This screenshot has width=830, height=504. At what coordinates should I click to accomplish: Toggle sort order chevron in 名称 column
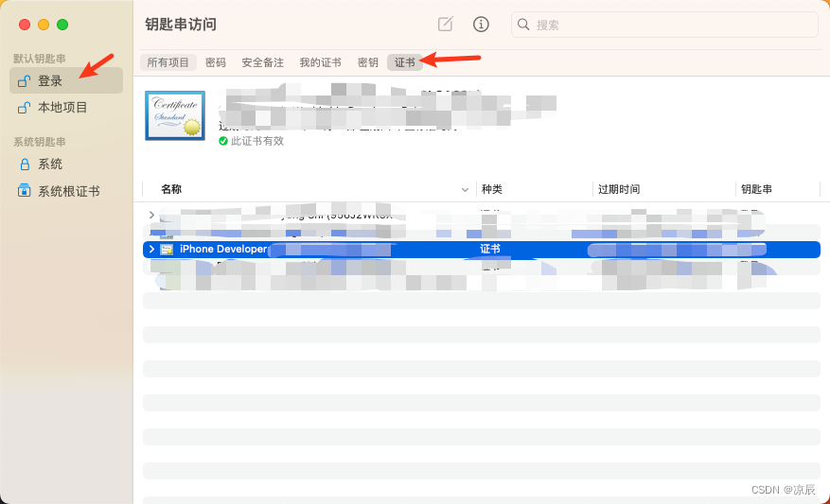click(465, 189)
